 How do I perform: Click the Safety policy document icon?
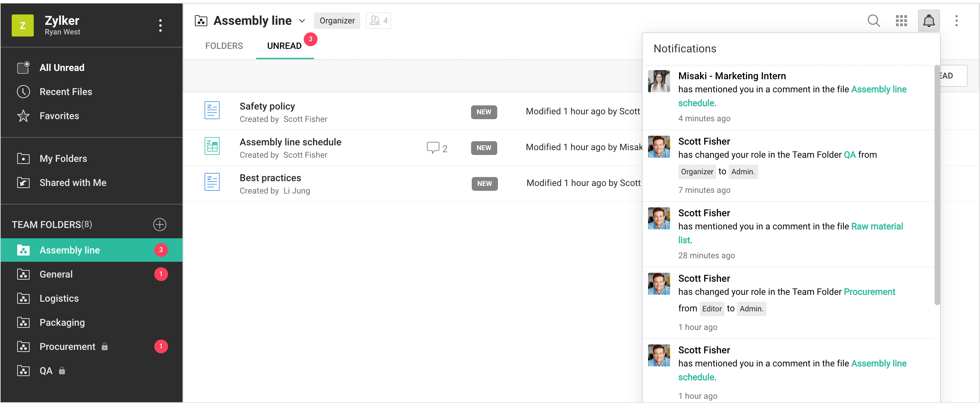212,111
